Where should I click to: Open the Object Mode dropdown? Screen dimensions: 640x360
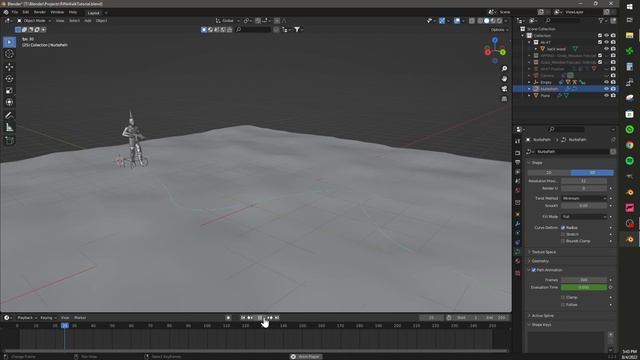tap(34, 20)
